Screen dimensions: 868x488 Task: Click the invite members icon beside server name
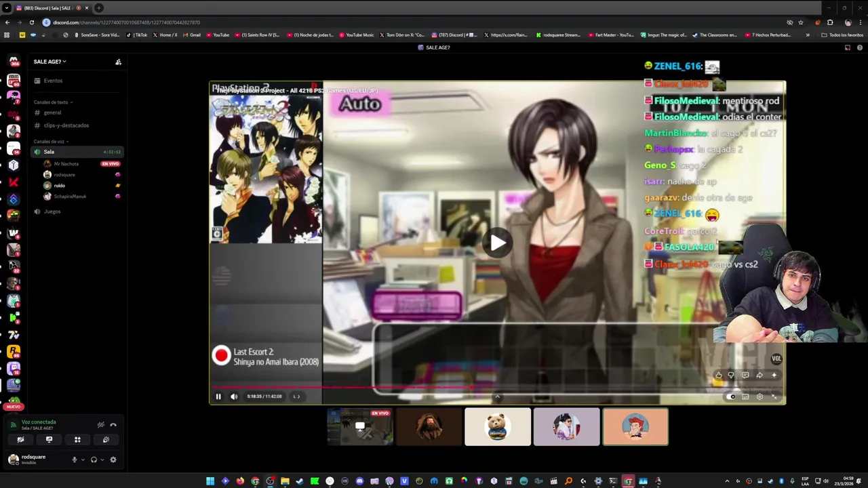118,62
